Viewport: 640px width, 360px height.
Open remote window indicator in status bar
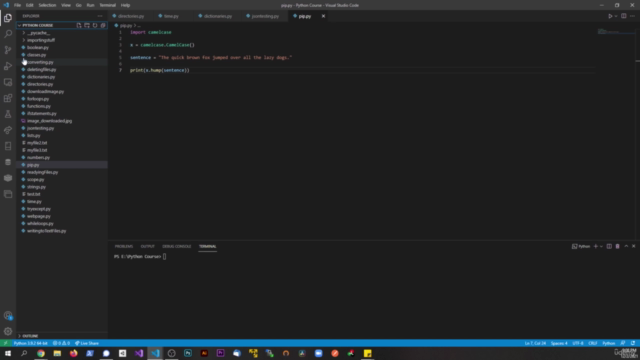click(5, 343)
